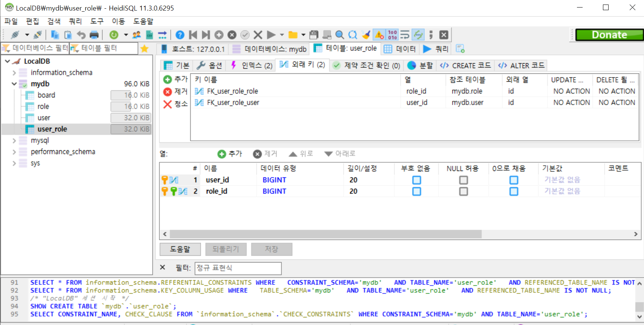Click the save floppy disk icon

coord(314,35)
